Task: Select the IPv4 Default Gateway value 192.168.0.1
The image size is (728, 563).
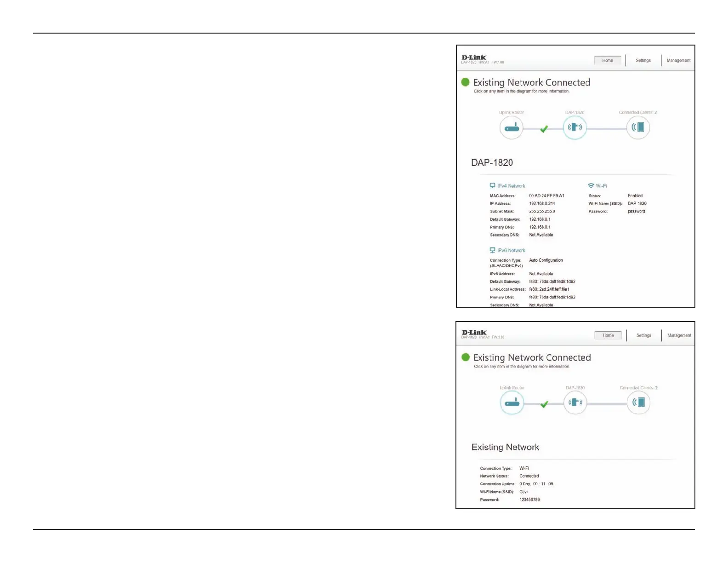Action: coord(540,219)
